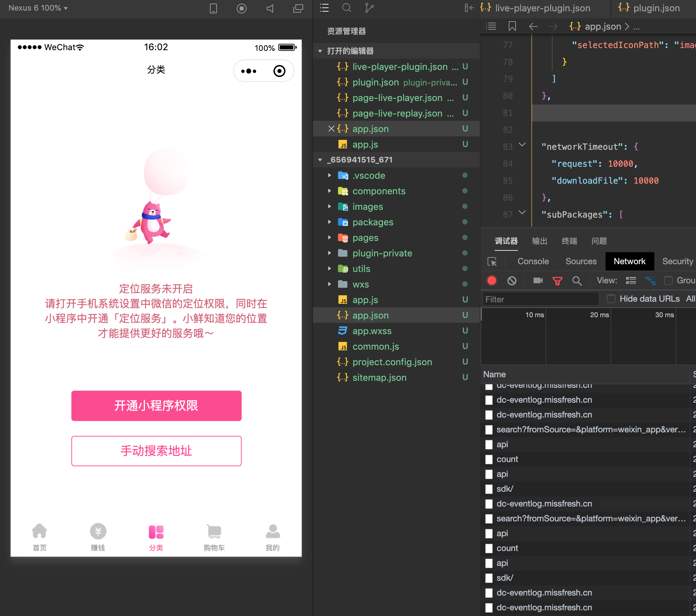Screen dimensions: 696x616
Task: Open the Console devtools tab
Action: tap(533, 261)
